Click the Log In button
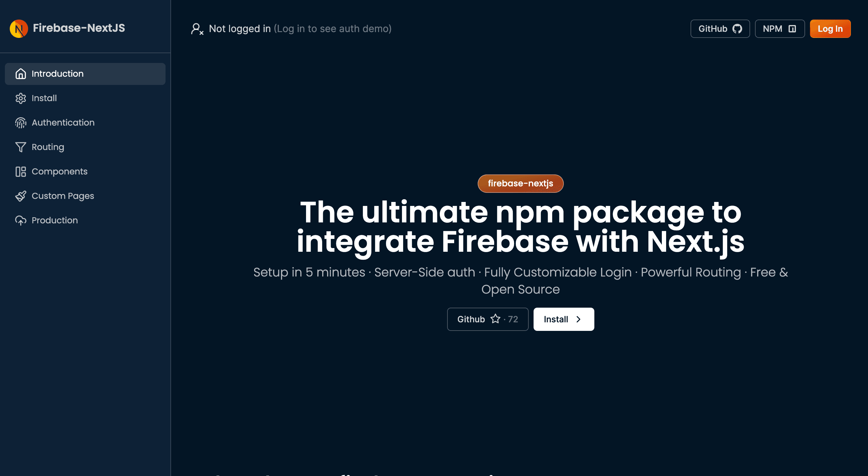The width and height of the screenshot is (868, 476). pyautogui.click(x=830, y=28)
